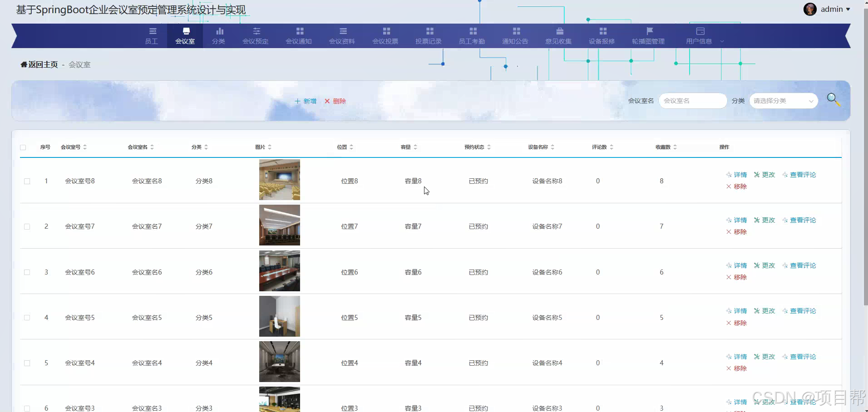This screenshot has height=412, width=868.
Task: Open 投票记录 grid icon
Action: (x=429, y=31)
